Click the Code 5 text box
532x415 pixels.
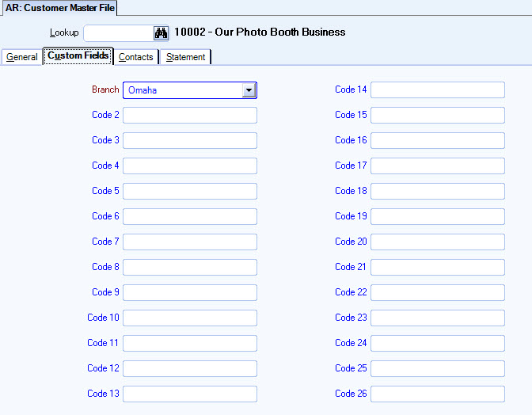coord(190,192)
